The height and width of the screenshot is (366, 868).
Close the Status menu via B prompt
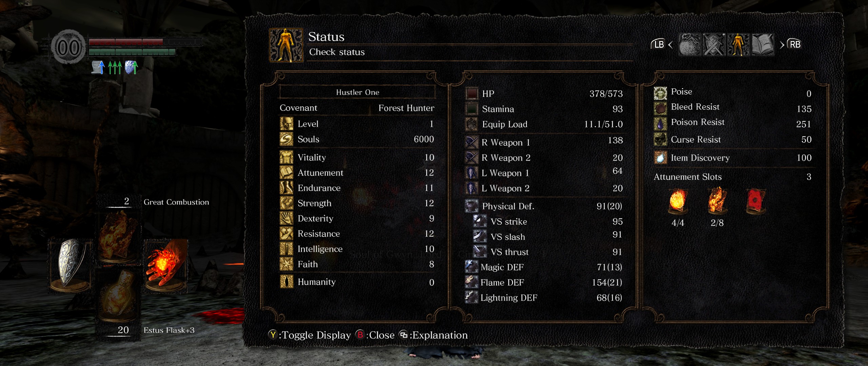[375, 335]
